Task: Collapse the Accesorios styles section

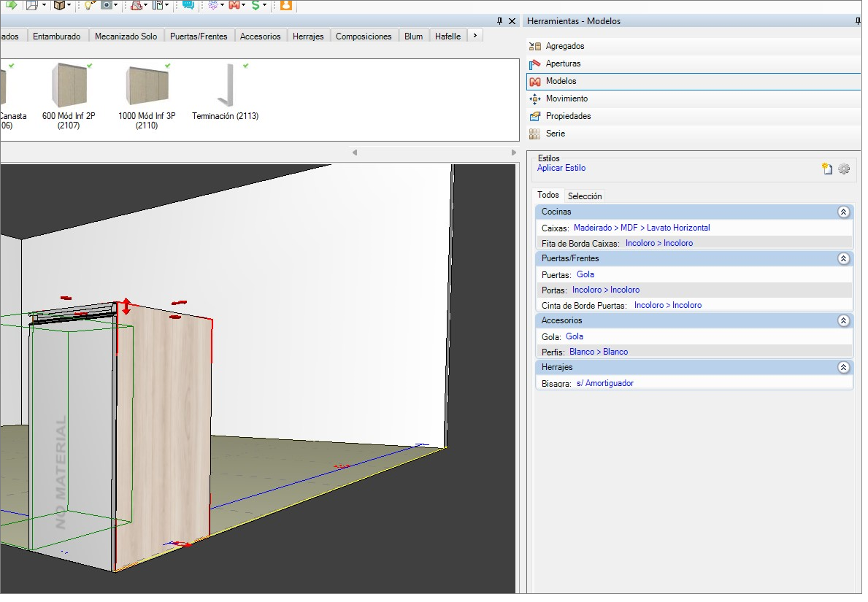Action: [844, 321]
